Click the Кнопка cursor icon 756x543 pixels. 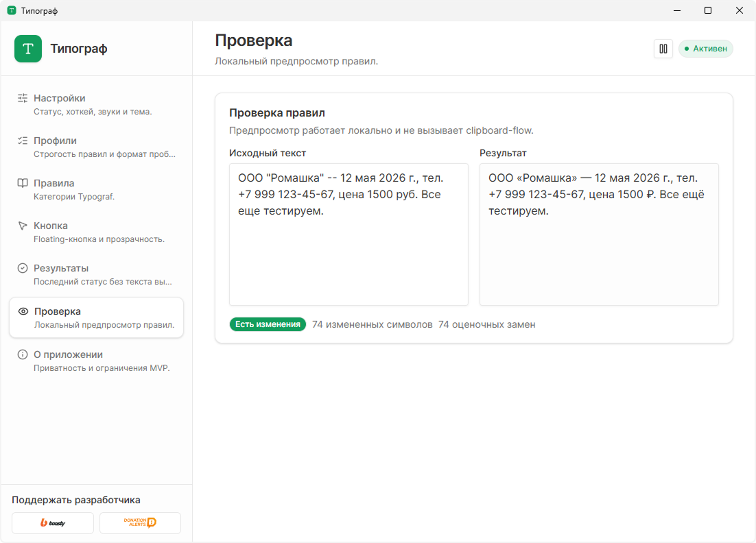click(23, 226)
